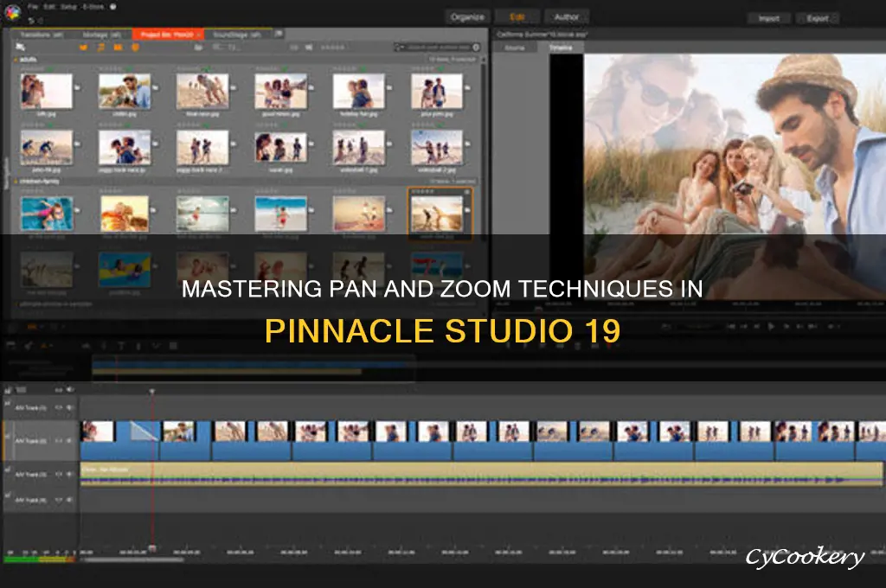This screenshot has width=886, height=588.
Task: Mute A/V Track (2) speaker
Action: coord(70,441)
